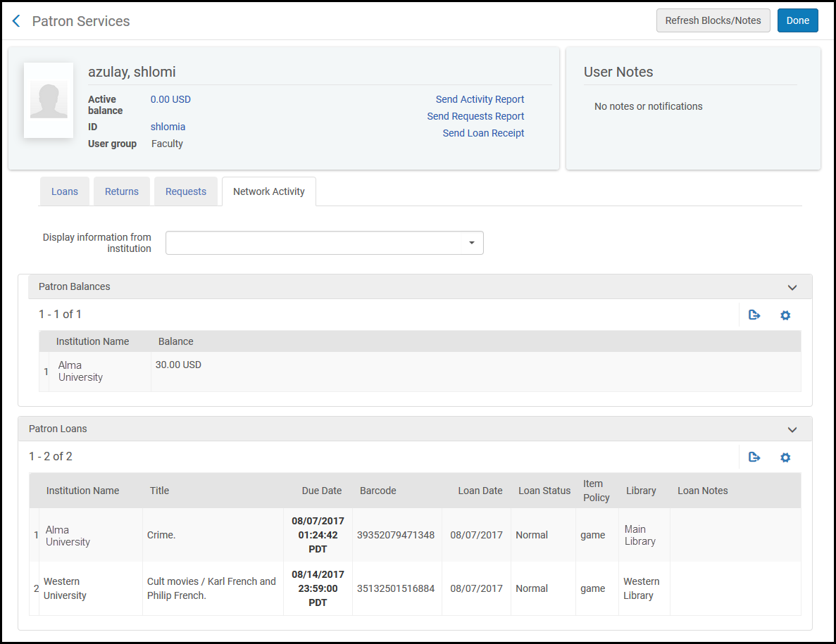836x644 pixels.
Task: Open Patron Balances table settings gear
Action: (x=785, y=315)
